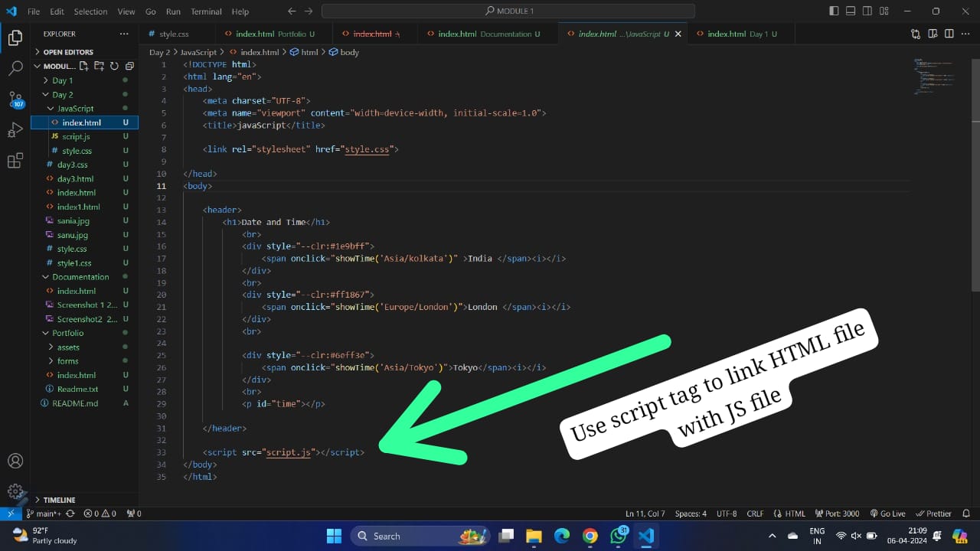Open script.js in Explorer
This screenshot has height=551, width=980.
(76, 136)
